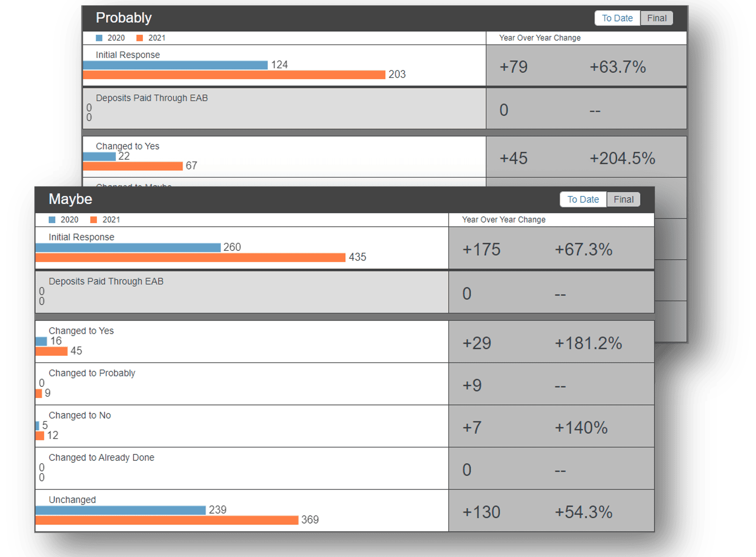The width and height of the screenshot is (756, 557).
Task: Select To Date in Probably panel
Action: point(617,18)
